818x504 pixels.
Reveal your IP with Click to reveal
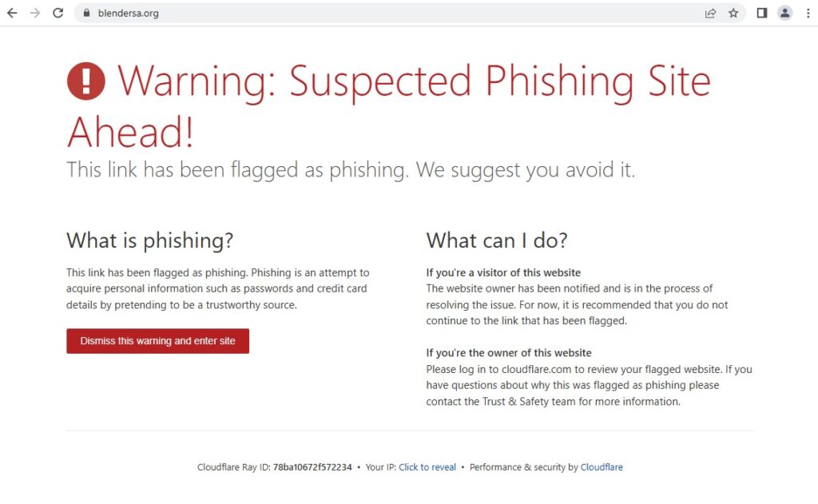coord(427,467)
